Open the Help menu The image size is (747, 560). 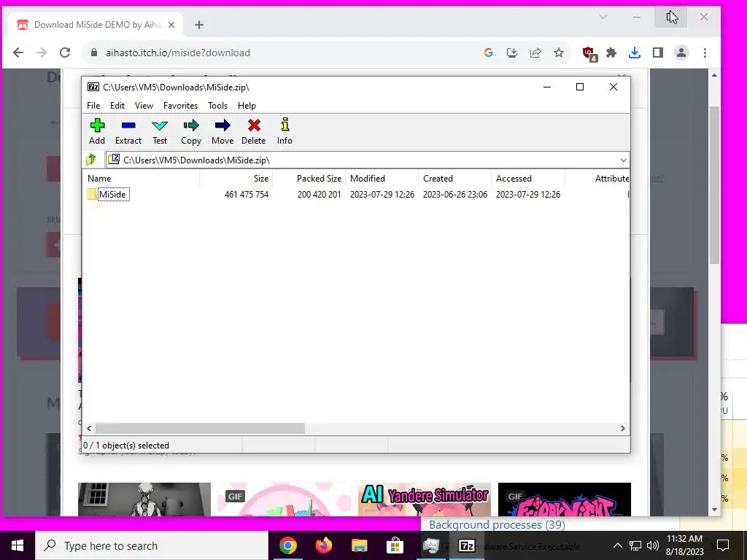(x=247, y=105)
